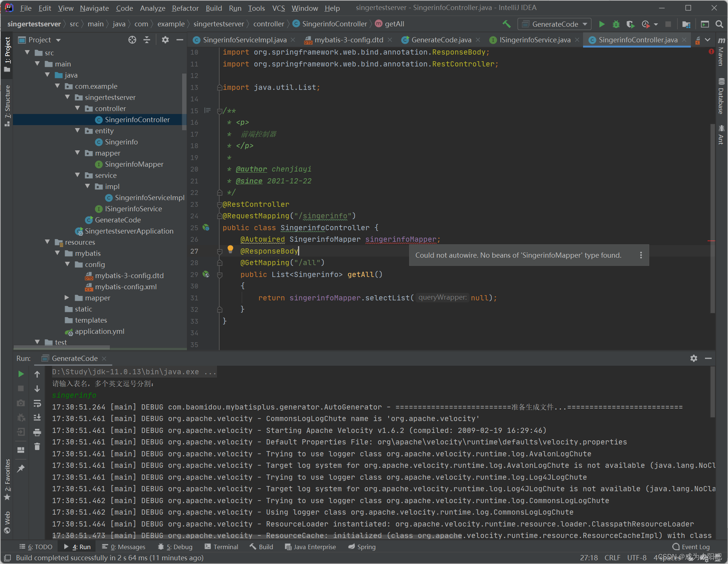The width and height of the screenshot is (728, 564).
Task: Toggle scroll to end of console
Action: coord(37,418)
